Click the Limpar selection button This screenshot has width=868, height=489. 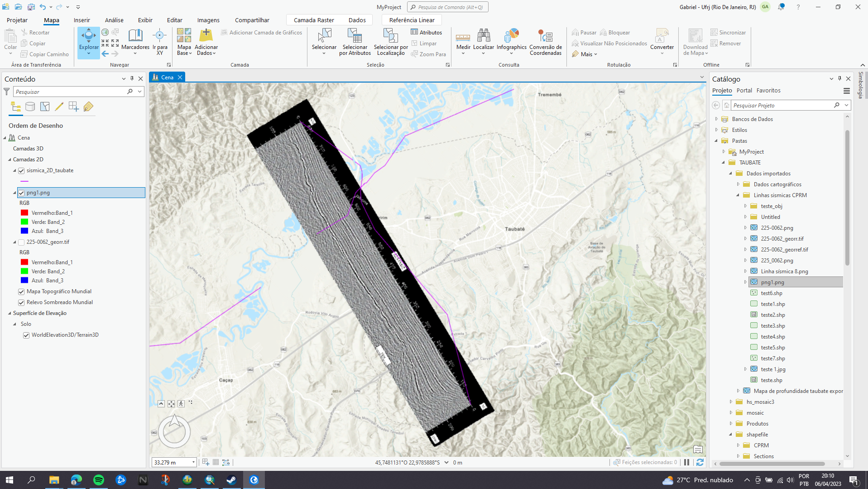(424, 43)
